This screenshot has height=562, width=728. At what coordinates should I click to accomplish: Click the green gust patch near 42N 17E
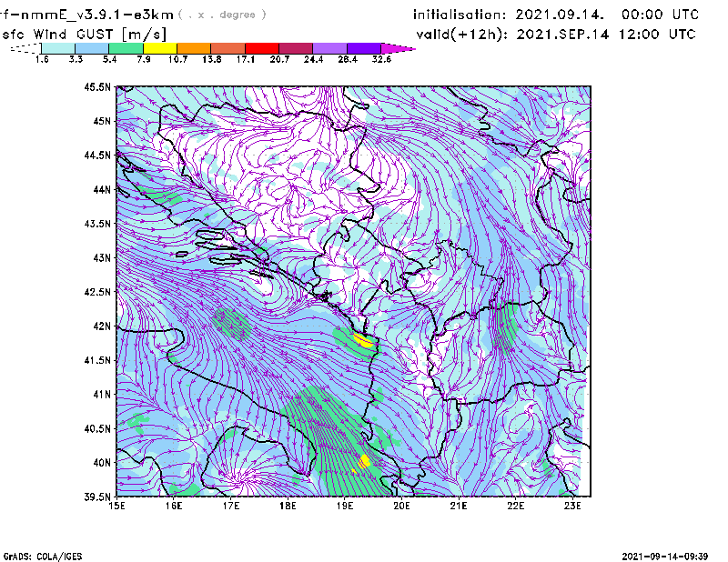pos(232,324)
